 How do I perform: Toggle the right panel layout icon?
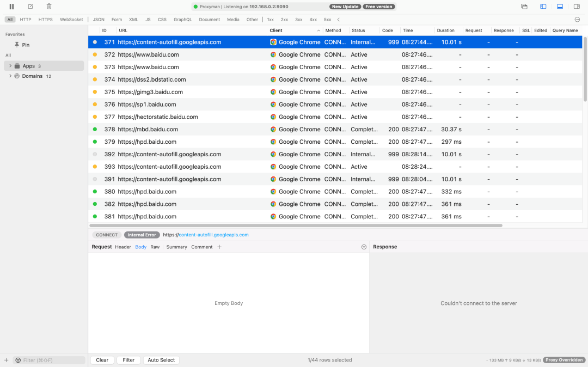tap(577, 7)
